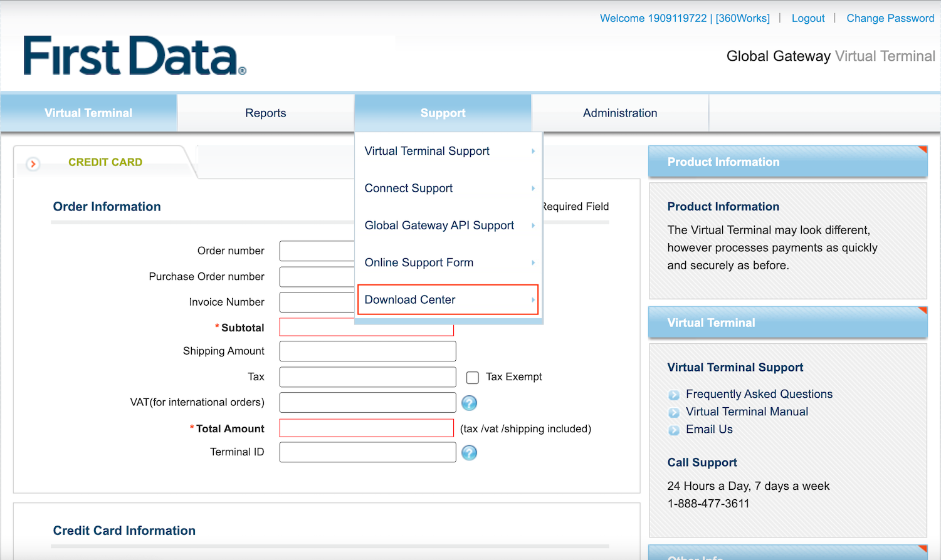
Task: Click the First Data logo
Action: [x=135, y=56]
